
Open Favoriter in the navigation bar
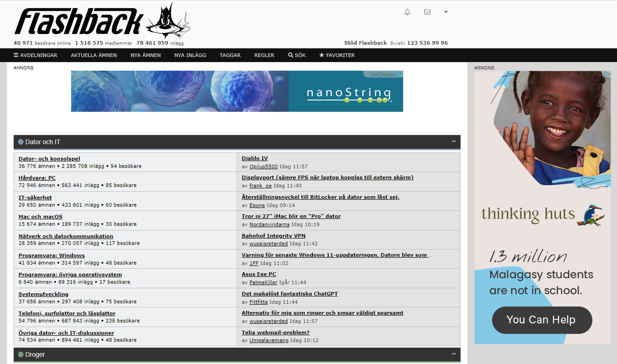337,55
